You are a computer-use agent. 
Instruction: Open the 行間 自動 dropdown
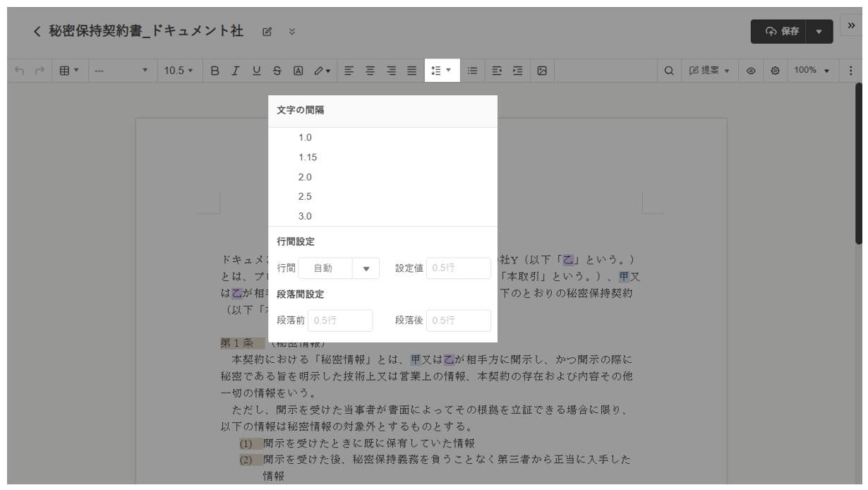(x=366, y=268)
